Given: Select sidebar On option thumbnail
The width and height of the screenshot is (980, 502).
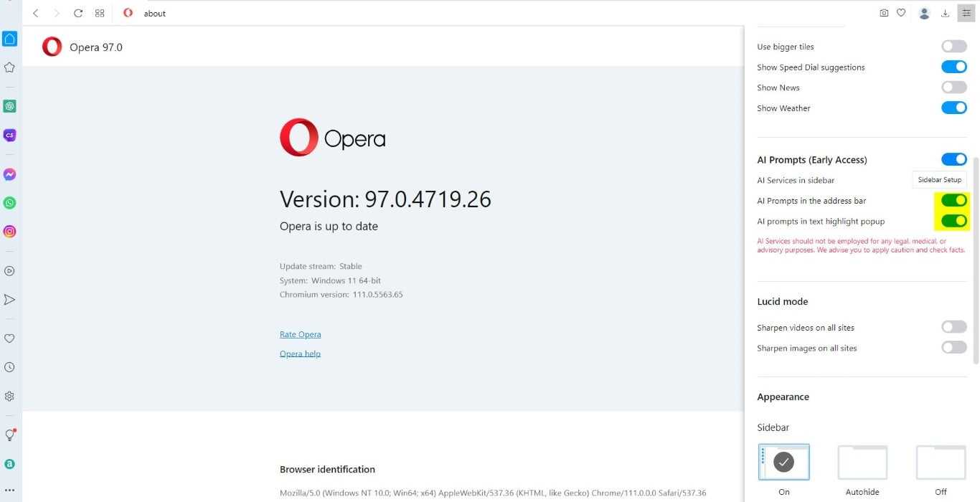Looking at the screenshot, I should [x=784, y=462].
